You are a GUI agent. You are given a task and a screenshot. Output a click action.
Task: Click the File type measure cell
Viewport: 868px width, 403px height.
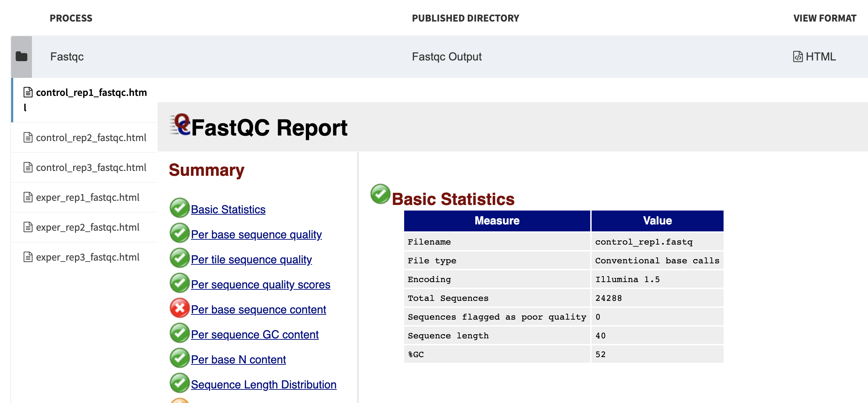click(x=497, y=261)
